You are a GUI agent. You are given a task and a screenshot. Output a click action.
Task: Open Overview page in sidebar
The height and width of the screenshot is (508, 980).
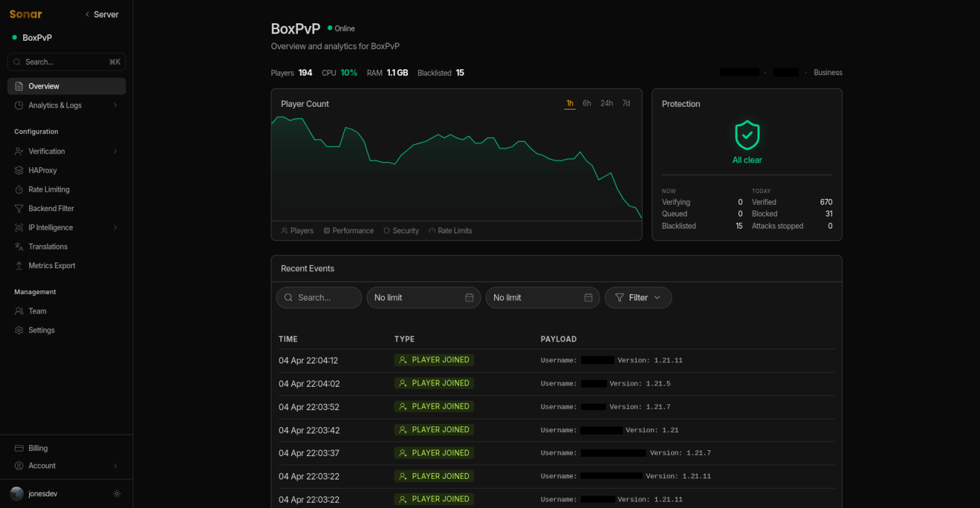tap(67, 86)
